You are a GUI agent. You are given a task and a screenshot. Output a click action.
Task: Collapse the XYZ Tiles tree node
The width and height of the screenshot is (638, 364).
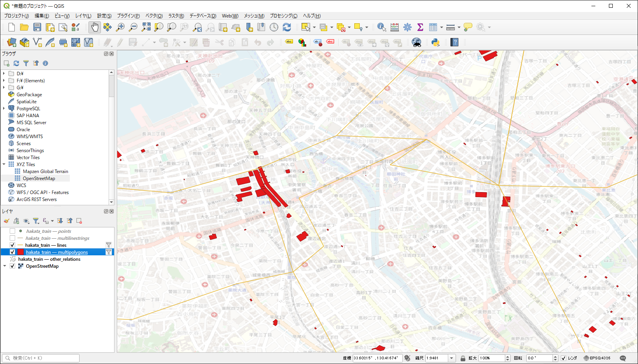point(4,165)
